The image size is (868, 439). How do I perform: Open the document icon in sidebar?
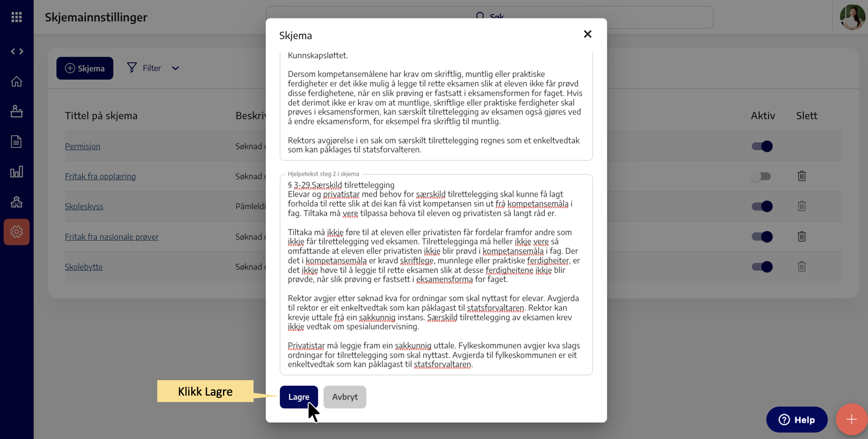(16, 141)
